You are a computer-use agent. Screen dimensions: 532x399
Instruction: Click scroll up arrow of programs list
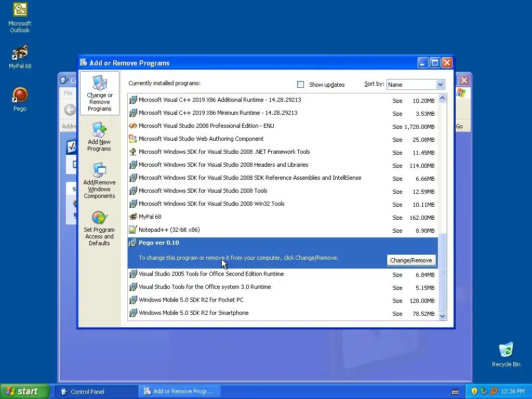[442, 98]
